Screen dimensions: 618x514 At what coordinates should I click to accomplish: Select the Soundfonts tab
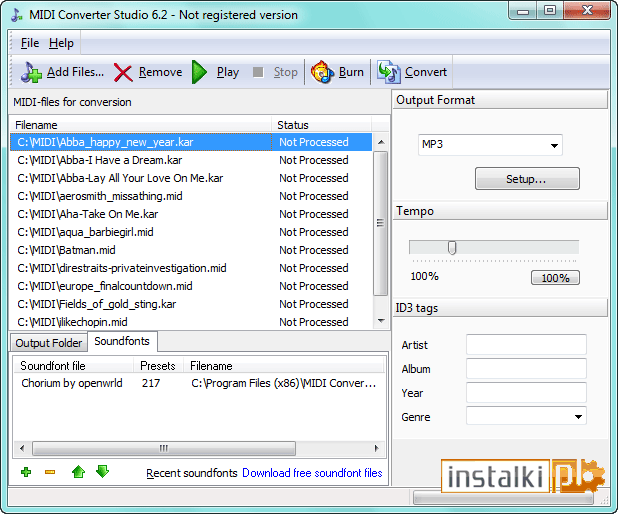[x=122, y=341]
